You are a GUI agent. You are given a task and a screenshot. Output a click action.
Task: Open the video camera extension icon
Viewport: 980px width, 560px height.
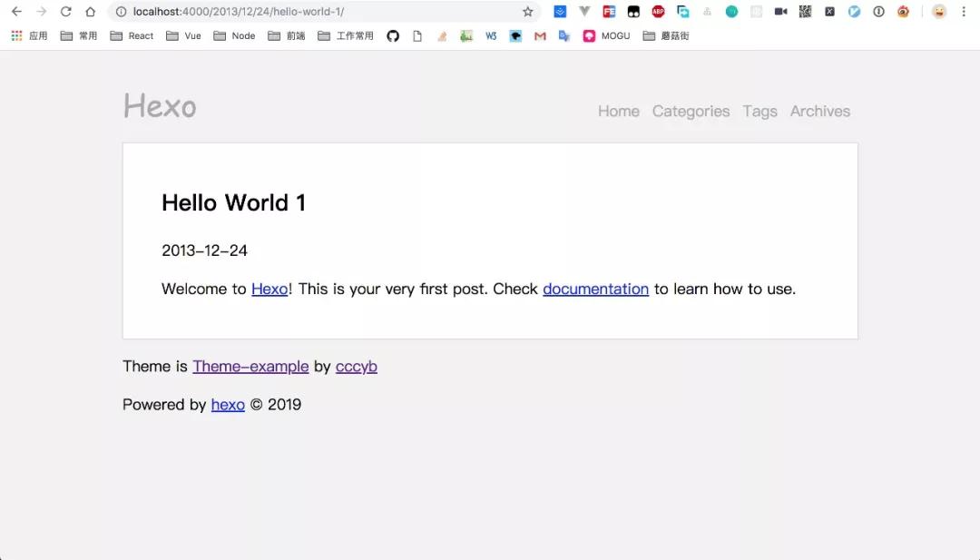pyautogui.click(x=780, y=11)
